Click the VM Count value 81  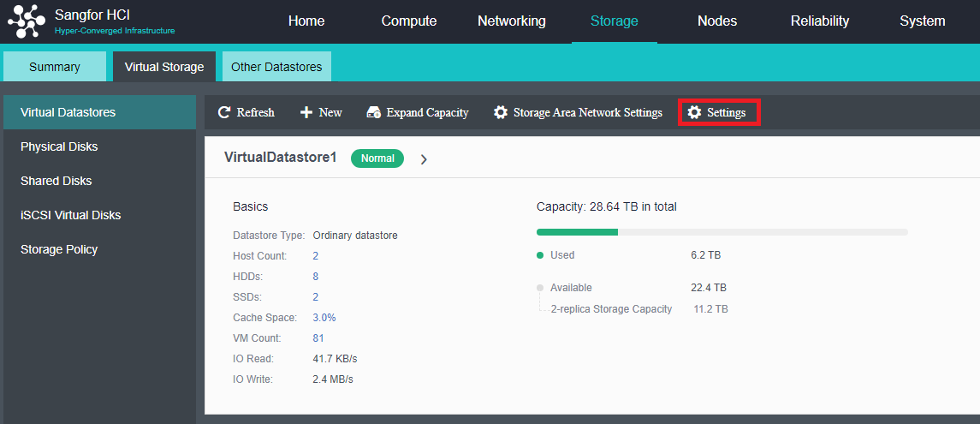point(318,338)
